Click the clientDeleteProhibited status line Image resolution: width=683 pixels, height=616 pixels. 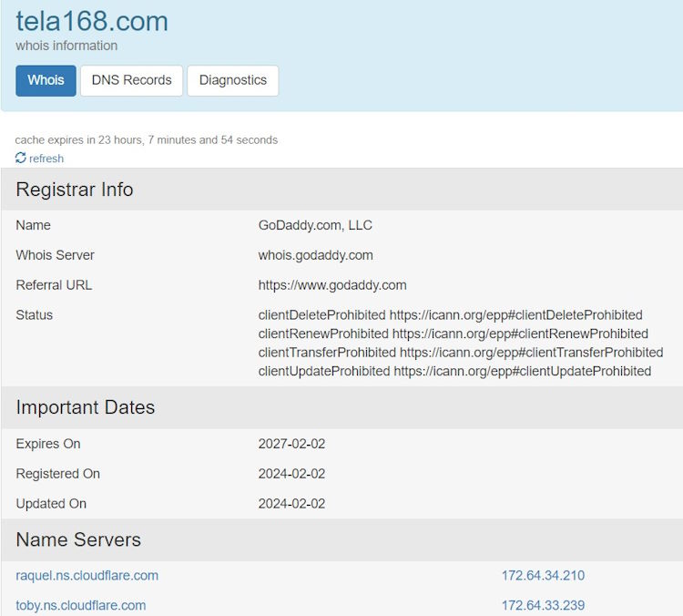click(x=451, y=314)
